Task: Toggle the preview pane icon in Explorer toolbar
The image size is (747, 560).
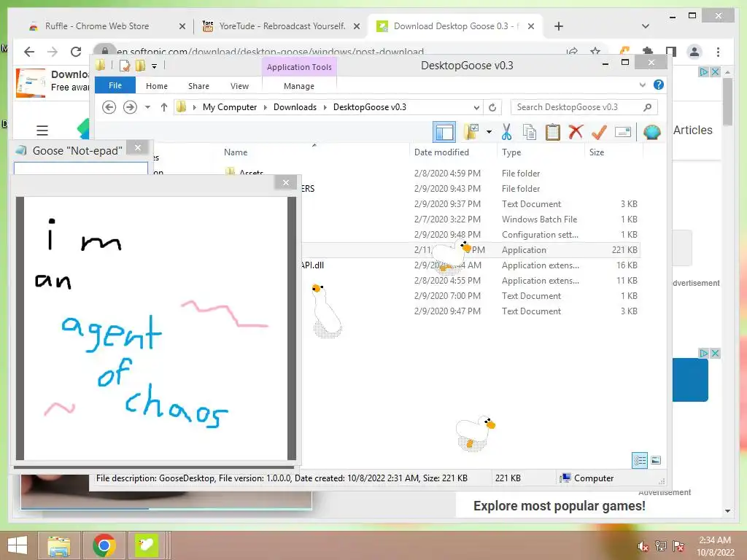Action: point(444,132)
